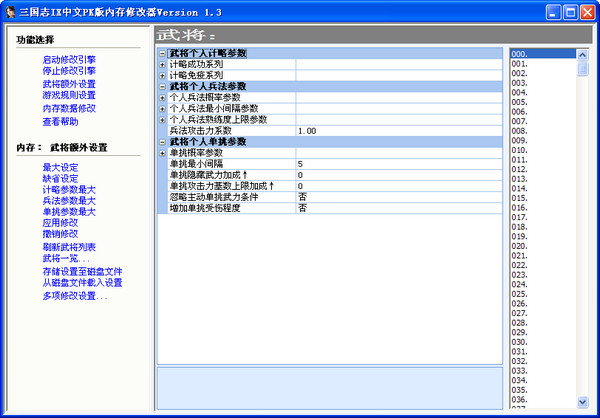This screenshot has width=600, height=418.
Task: Edit the 单挑隐藏武力加成 value field
Action: (399, 175)
